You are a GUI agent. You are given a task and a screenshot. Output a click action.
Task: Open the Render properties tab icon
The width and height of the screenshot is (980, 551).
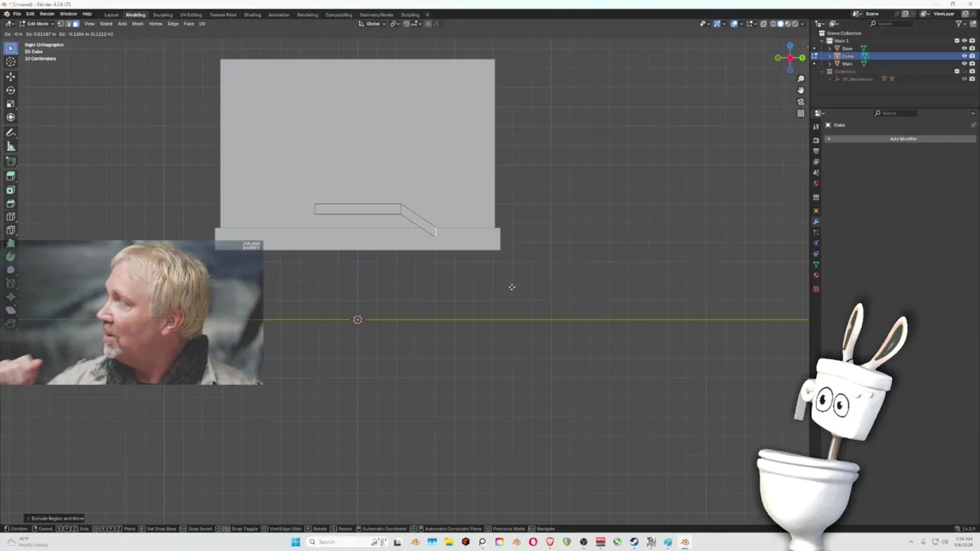pos(816,140)
